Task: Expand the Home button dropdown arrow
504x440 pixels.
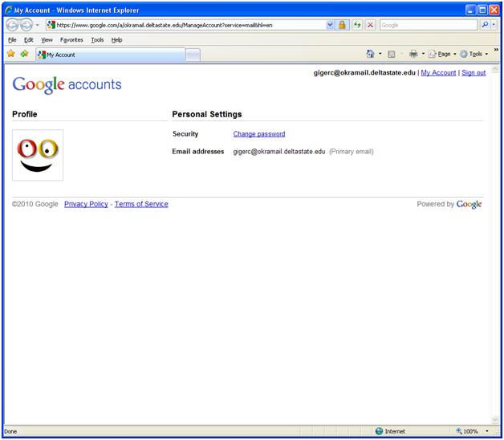Action: coord(380,54)
